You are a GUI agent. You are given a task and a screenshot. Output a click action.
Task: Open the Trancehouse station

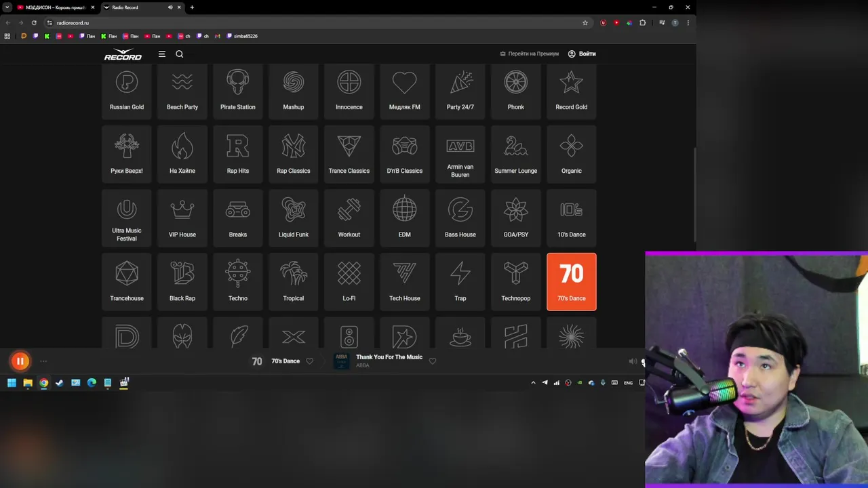click(x=127, y=281)
